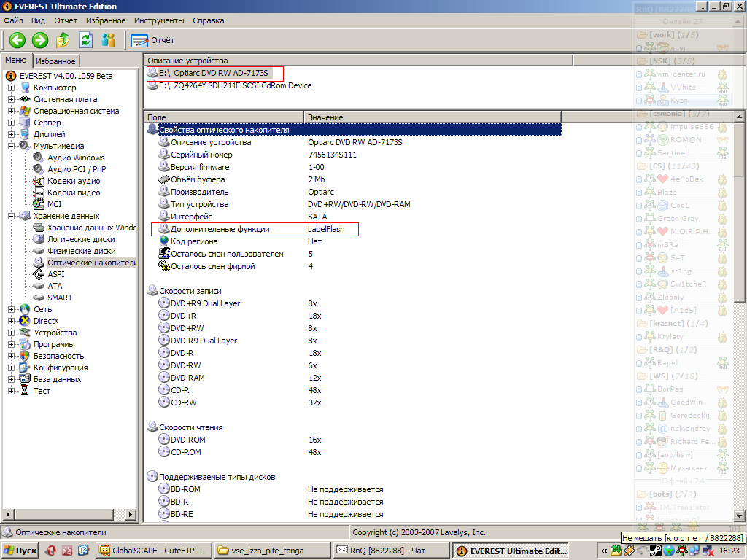This screenshot has height=560, width=747.
Task: Select the E:\ Optiarc DVD RW AD-7173S device
Action: [x=214, y=73]
